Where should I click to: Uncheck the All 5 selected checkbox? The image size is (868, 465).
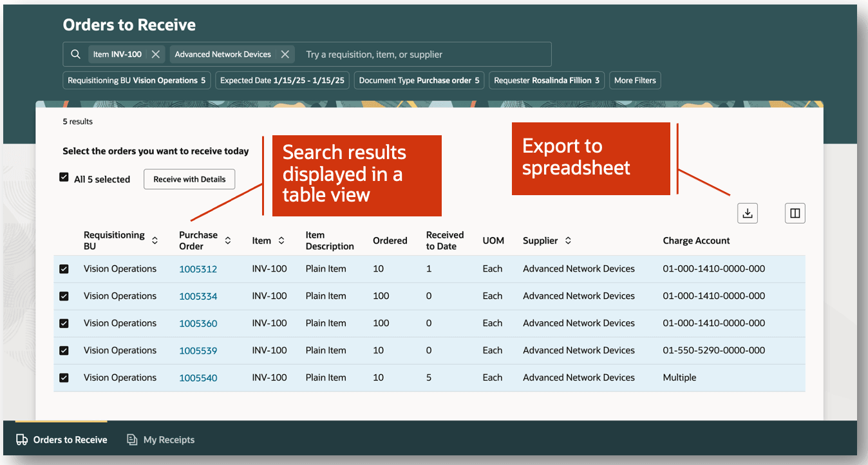(64, 179)
